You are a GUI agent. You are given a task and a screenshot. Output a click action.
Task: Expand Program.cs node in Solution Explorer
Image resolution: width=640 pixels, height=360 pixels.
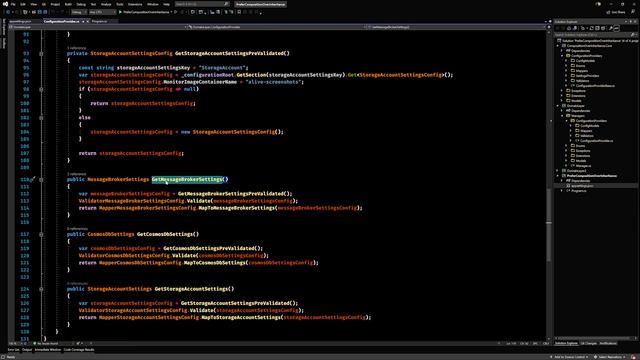(562, 191)
